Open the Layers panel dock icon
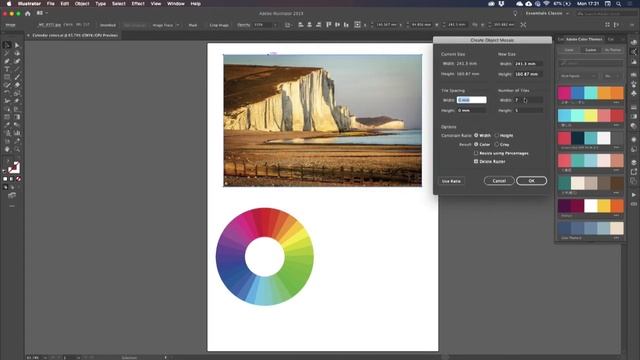The height and width of the screenshot is (360, 640). 633,162
